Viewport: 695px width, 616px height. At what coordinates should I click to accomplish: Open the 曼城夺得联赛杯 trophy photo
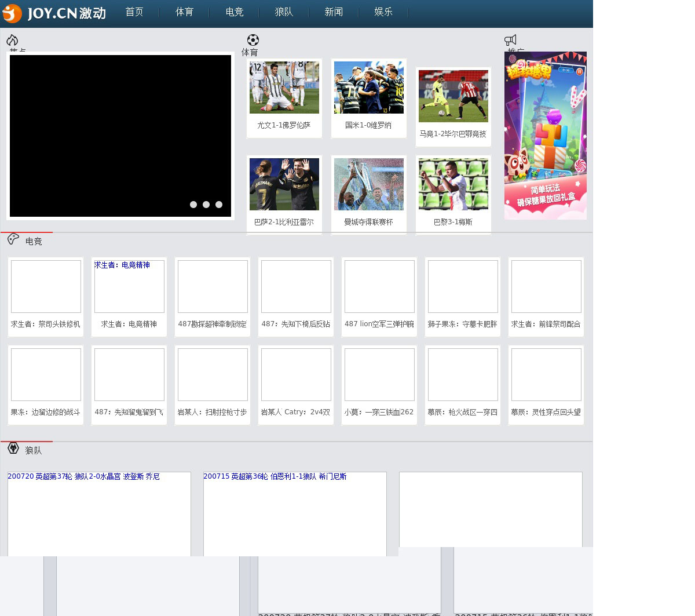point(368,184)
